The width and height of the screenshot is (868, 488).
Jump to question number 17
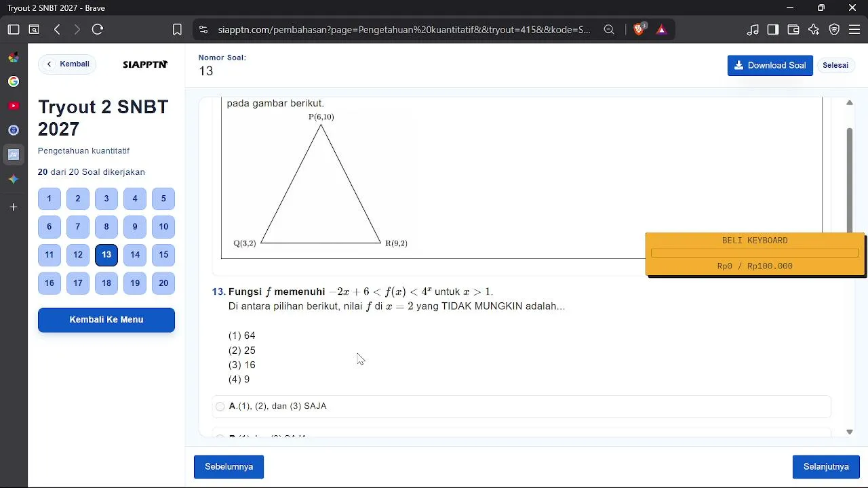(78, 283)
